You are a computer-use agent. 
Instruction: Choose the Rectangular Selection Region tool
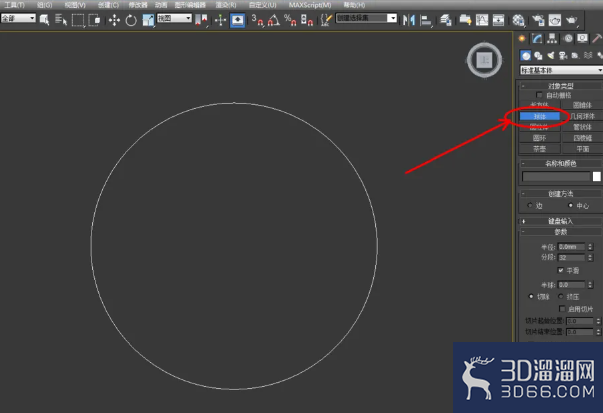tap(78, 20)
